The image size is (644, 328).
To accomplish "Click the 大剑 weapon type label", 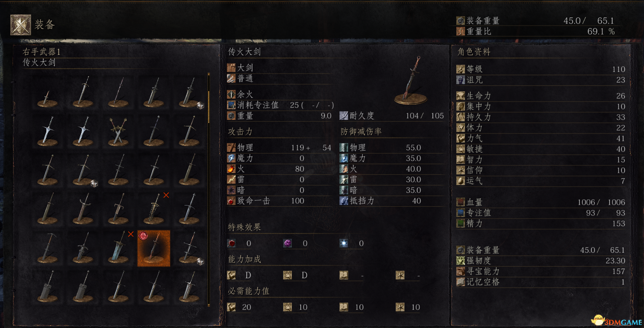I will pos(246,68).
